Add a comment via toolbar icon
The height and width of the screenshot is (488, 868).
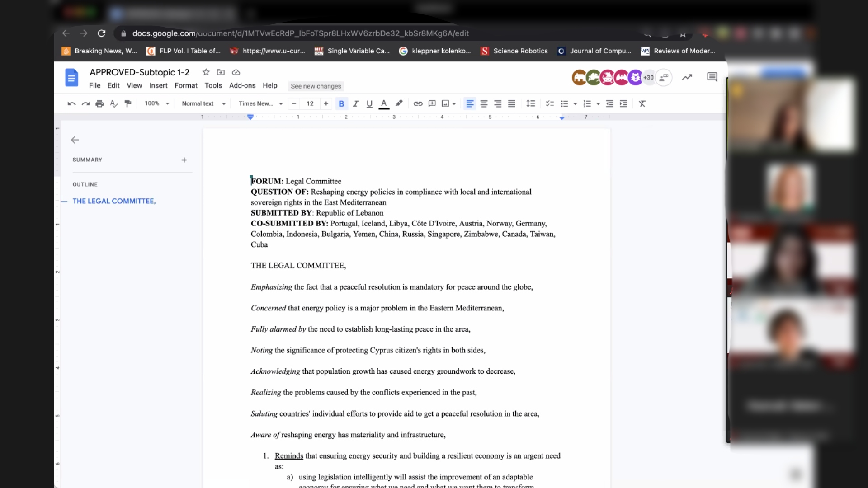(x=432, y=104)
